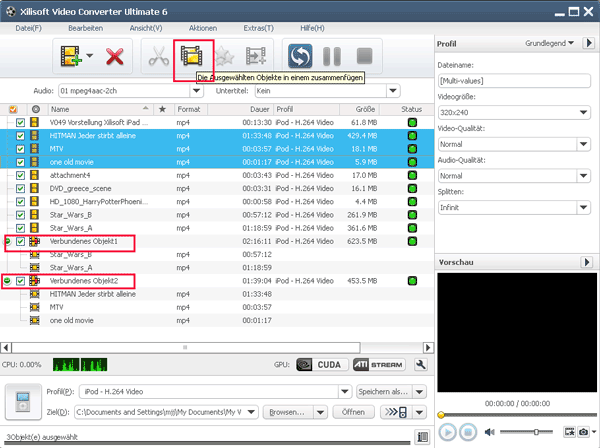Uncheck the Verbundenes Objekt2 checkbox
Image resolution: width=600 pixels, height=448 pixels.
(20, 281)
